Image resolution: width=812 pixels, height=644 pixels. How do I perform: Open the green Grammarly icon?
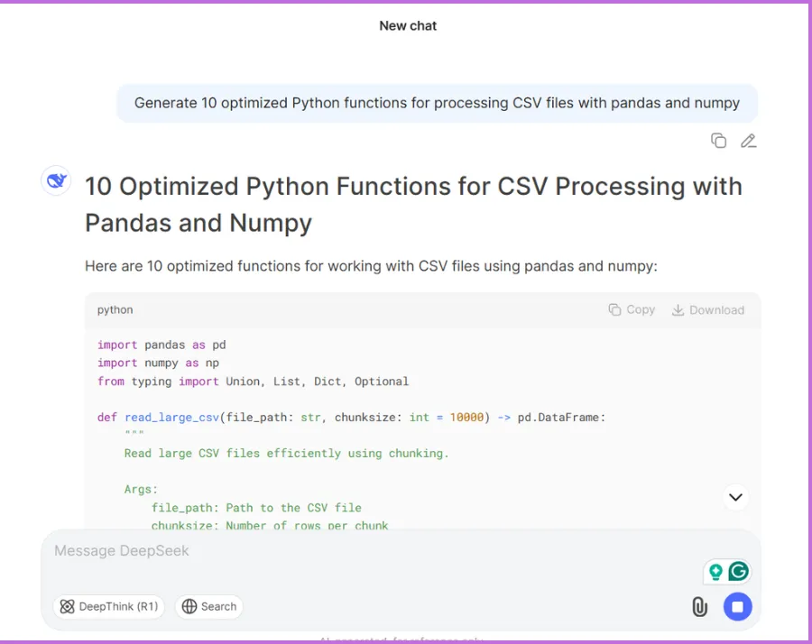(739, 572)
